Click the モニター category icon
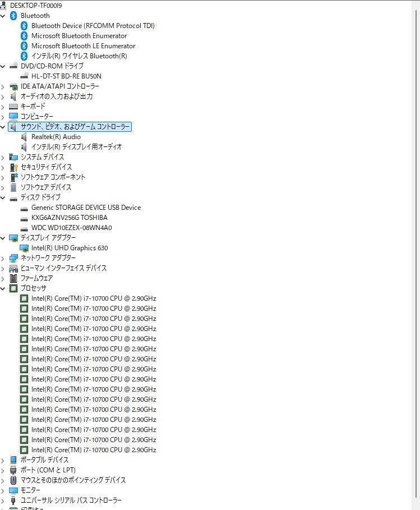The width and height of the screenshot is (420, 510). [13, 490]
